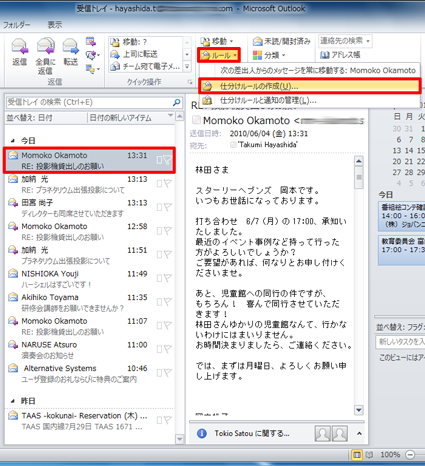425x466 pixels.
Task: Collapse the 今日 group
Action: [13, 140]
